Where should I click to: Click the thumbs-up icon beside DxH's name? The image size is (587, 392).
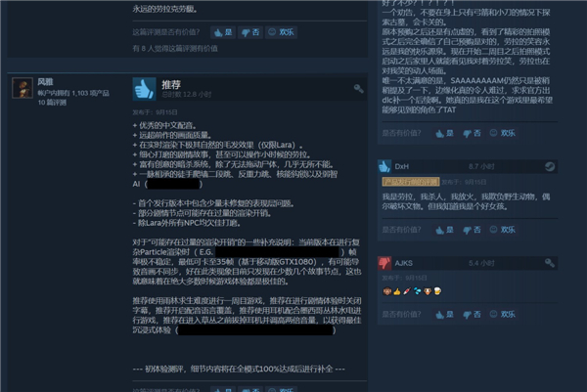[x=384, y=166]
